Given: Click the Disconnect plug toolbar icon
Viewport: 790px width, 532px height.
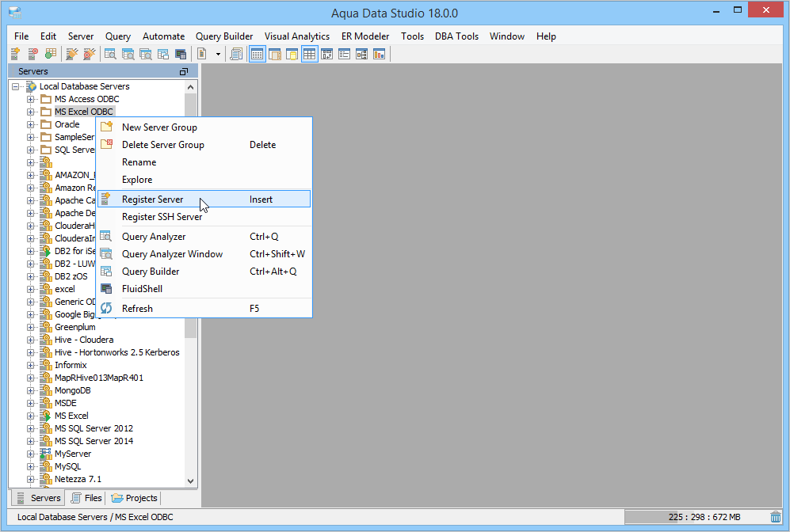Looking at the screenshot, I should click(x=90, y=54).
